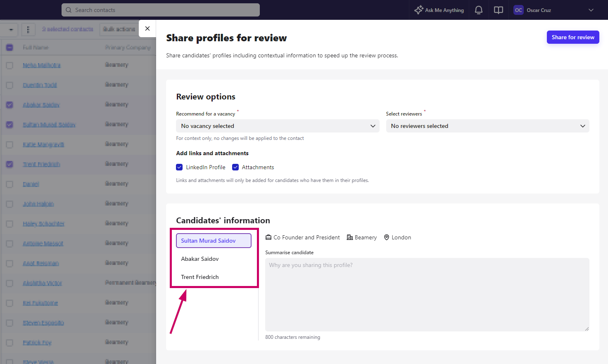Toggle the checkbox for Neha Malhotra row

[9, 65]
